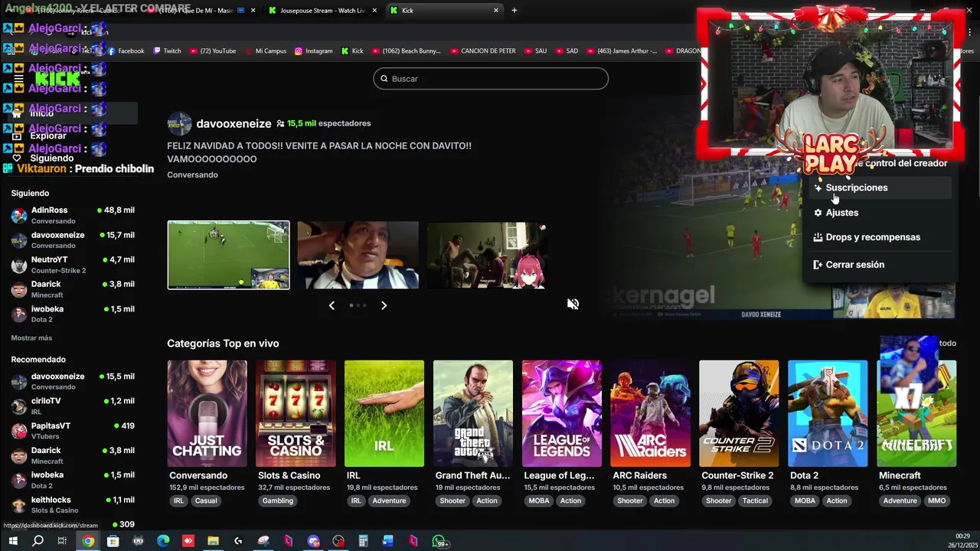The image size is (980, 551).
Task: Open Windows taskbar search
Action: tap(38, 541)
